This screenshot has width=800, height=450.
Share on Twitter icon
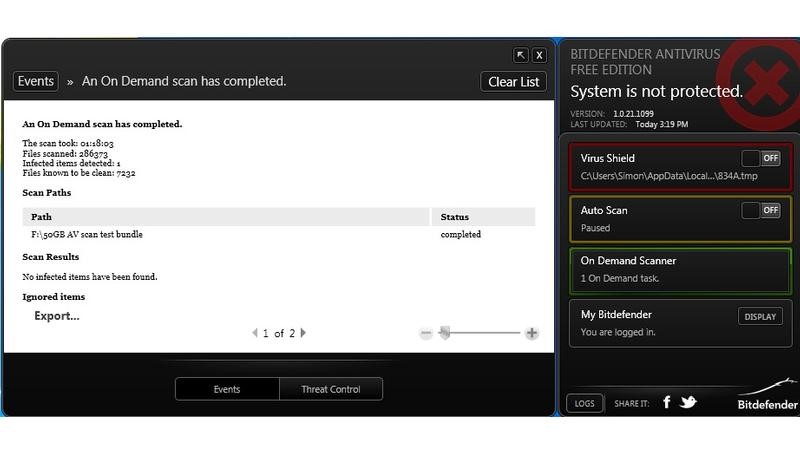688,402
